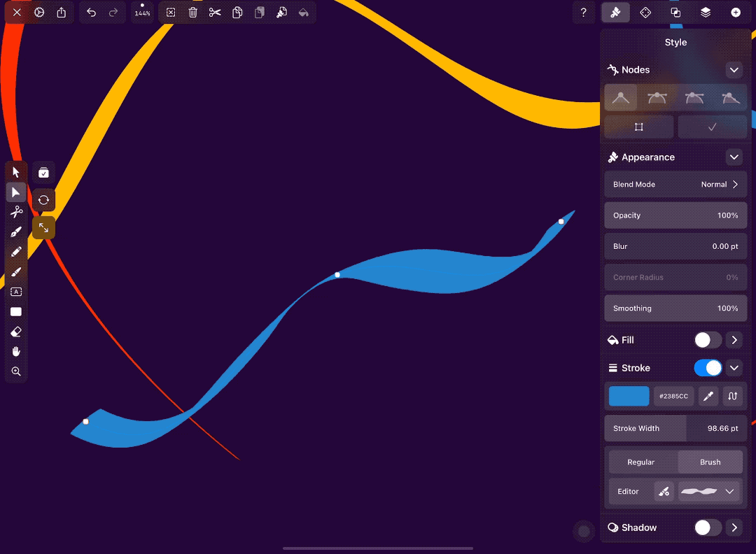
Task: Open the Style tab in the sidebar
Action: click(x=615, y=12)
